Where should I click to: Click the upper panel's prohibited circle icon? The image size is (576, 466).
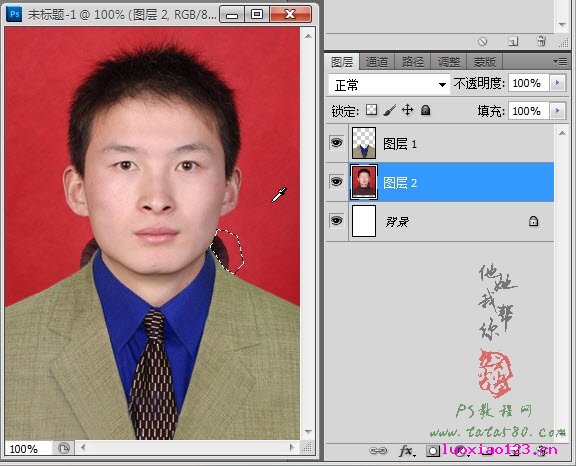click(x=483, y=41)
